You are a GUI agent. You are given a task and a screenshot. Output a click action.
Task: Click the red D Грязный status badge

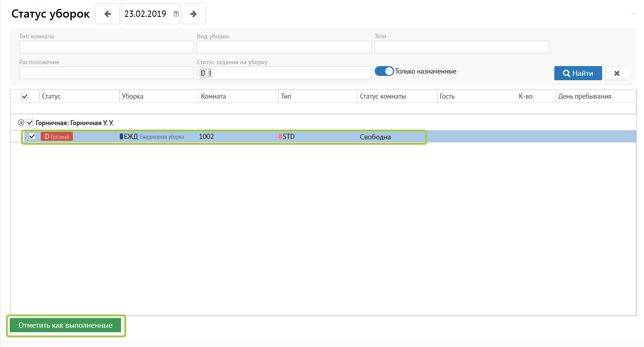[57, 137]
